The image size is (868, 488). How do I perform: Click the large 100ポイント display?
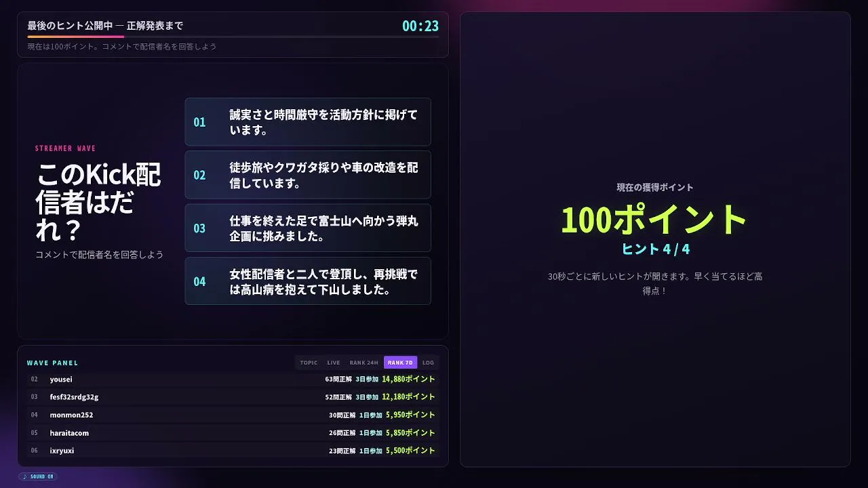coord(654,219)
